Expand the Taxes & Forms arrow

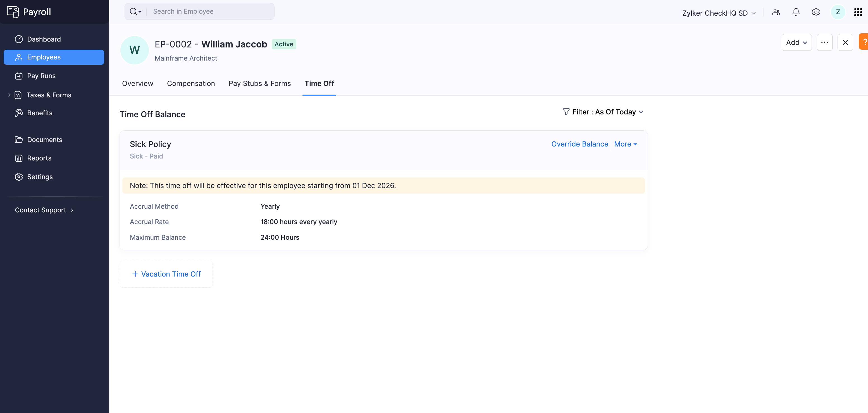pyautogui.click(x=9, y=95)
